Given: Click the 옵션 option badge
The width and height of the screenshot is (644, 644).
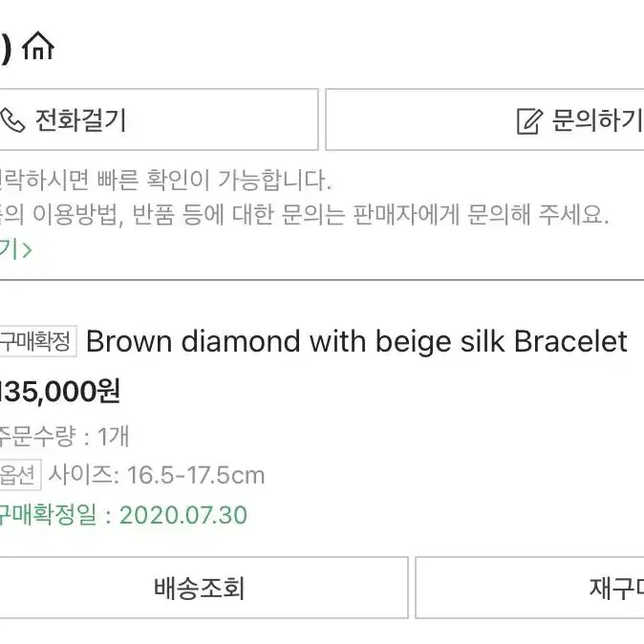Looking at the screenshot, I should [x=20, y=475].
